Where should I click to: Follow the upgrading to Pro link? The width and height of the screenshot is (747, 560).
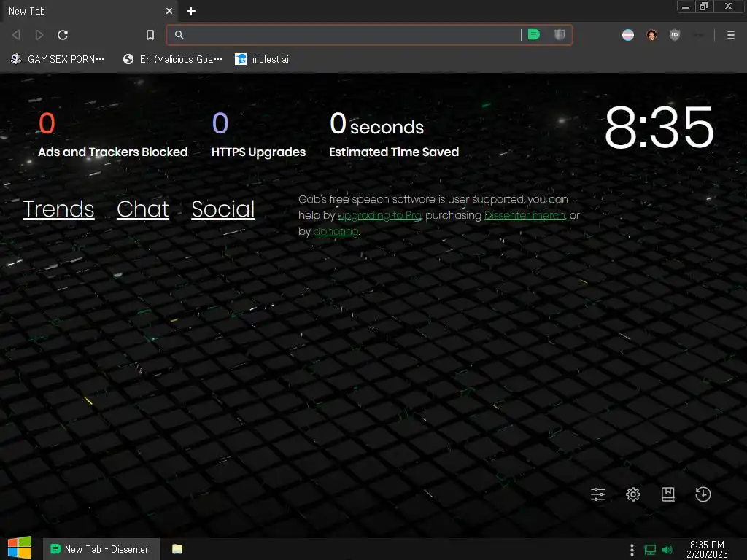click(379, 215)
